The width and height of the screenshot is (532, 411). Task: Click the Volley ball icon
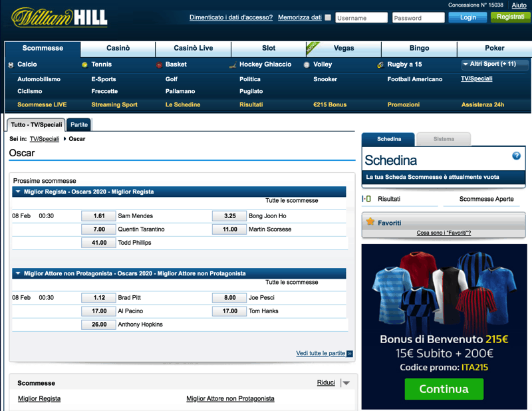click(x=307, y=65)
